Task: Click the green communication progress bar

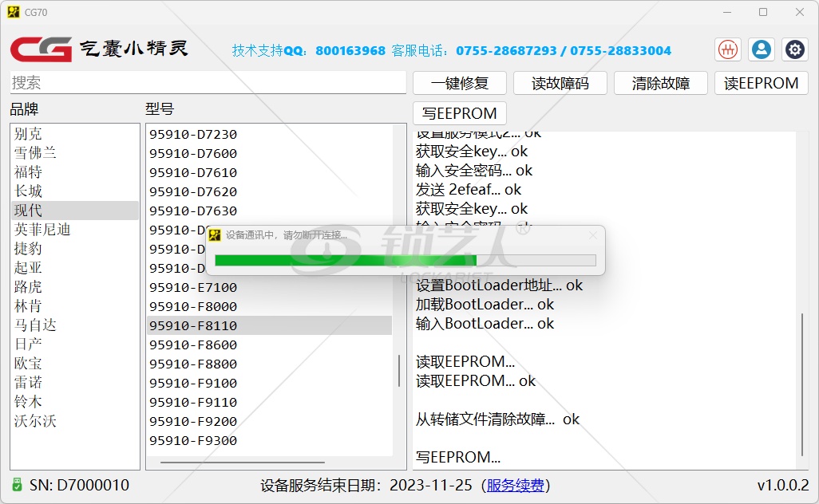Action: click(x=406, y=260)
